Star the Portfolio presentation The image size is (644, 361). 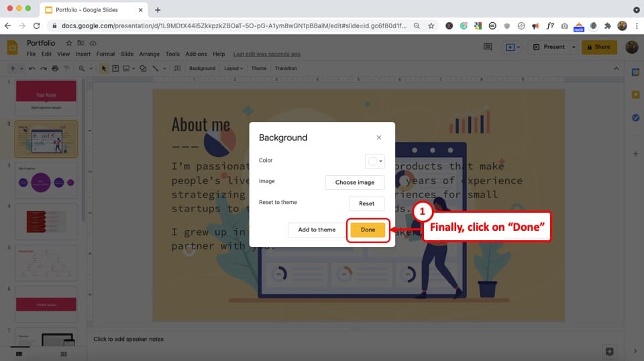[x=69, y=43]
